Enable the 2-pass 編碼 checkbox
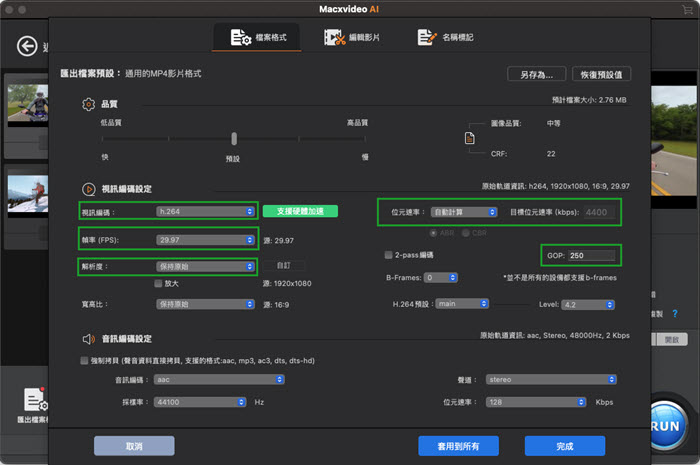The width and height of the screenshot is (700, 465). 388,255
